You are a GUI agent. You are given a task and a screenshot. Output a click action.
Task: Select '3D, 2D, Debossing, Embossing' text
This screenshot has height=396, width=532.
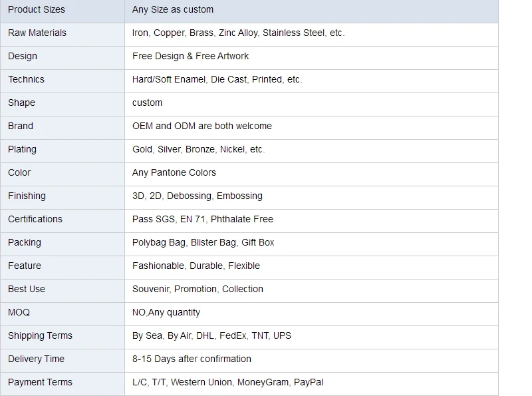coord(198,196)
